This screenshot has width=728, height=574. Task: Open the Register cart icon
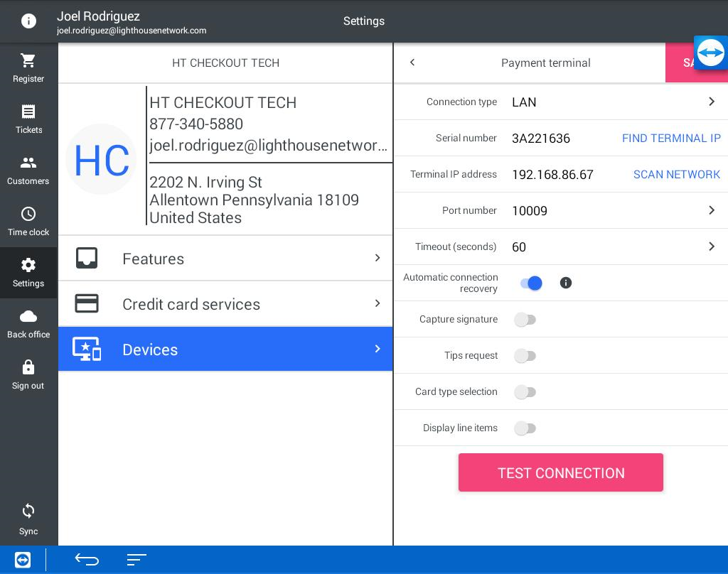coord(28,61)
